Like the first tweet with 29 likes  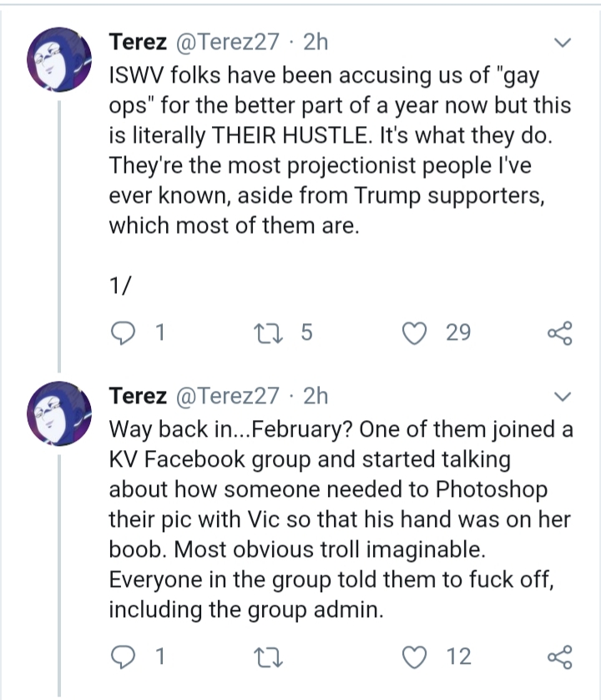click(415, 333)
